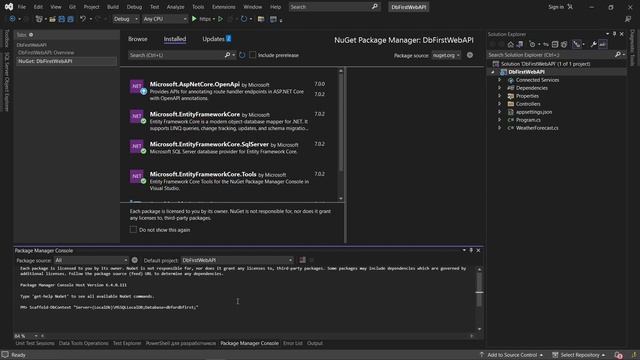The height and width of the screenshot is (360, 640).
Task: Expand the Connected Services node
Action: pyautogui.click(x=499, y=80)
